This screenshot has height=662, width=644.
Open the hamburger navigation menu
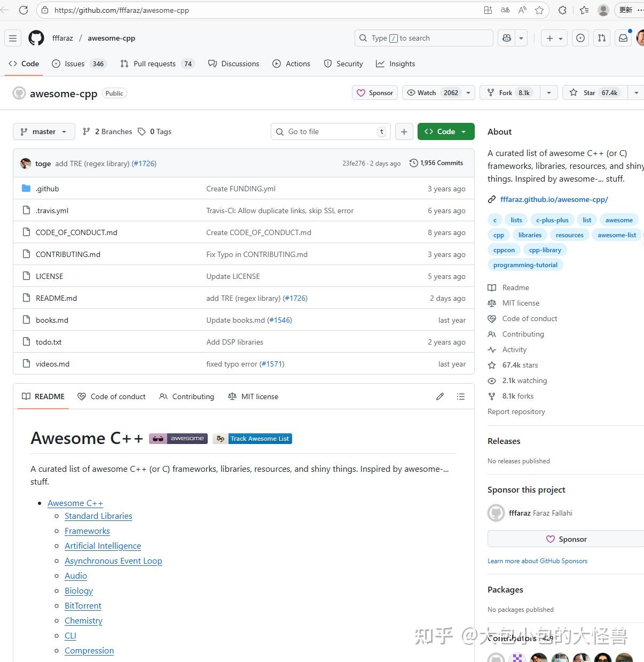click(x=13, y=38)
